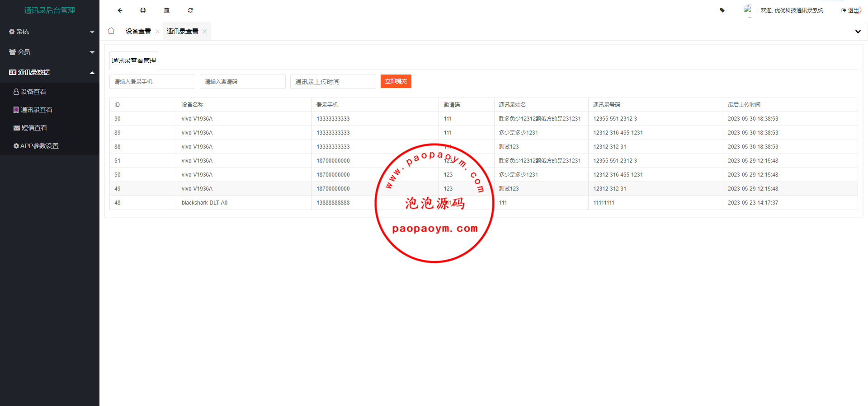The image size is (868, 406).
Task: Expand the 系统 sidebar menu
Action: tap(50, 32)
